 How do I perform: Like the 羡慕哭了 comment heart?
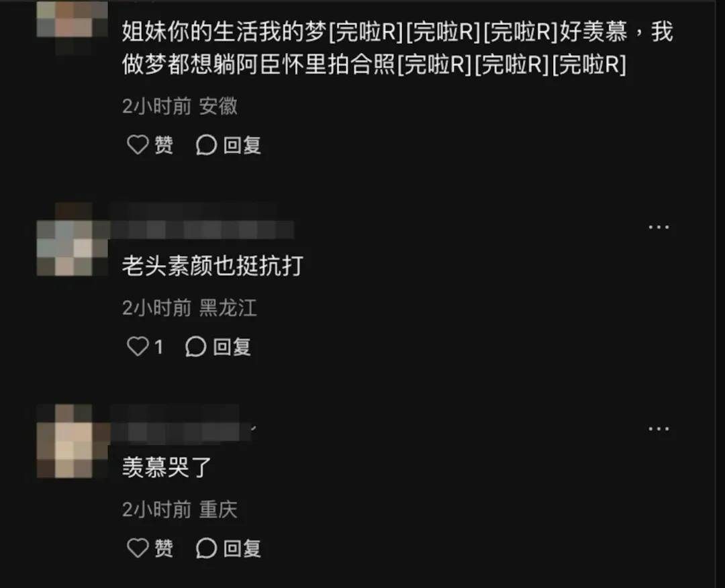pyautogui.click(x=138, y=548)
